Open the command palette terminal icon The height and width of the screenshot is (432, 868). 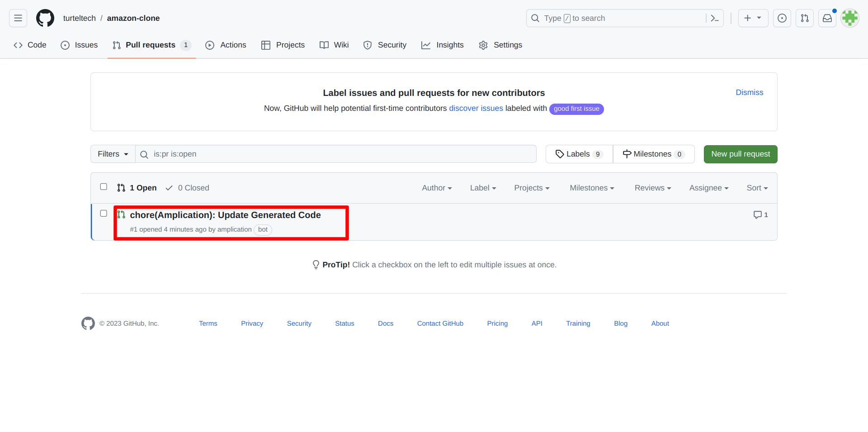(x=714, y=18)
